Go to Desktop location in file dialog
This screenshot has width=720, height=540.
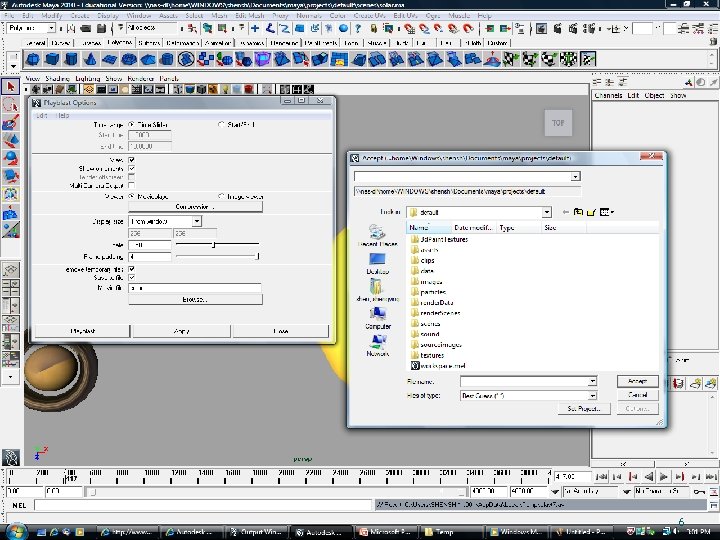point(378,263)
